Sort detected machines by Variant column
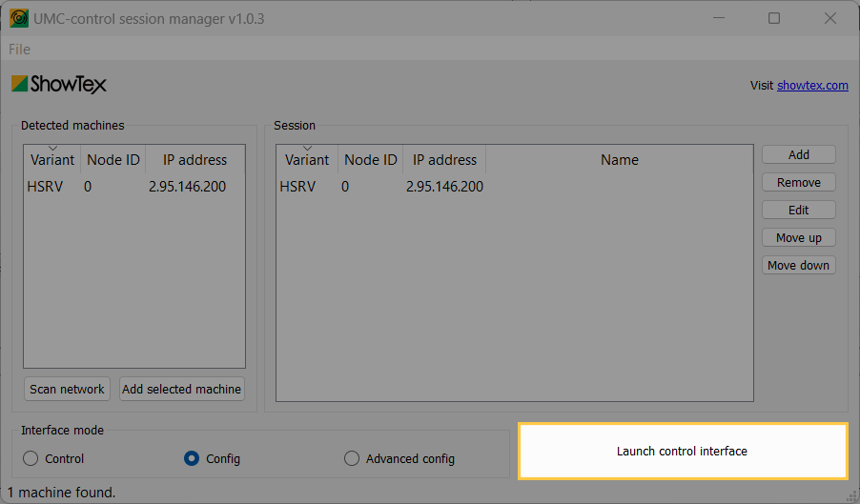This screenshot has width=860, height=504. pyautogui.click(x=51, y=160)
